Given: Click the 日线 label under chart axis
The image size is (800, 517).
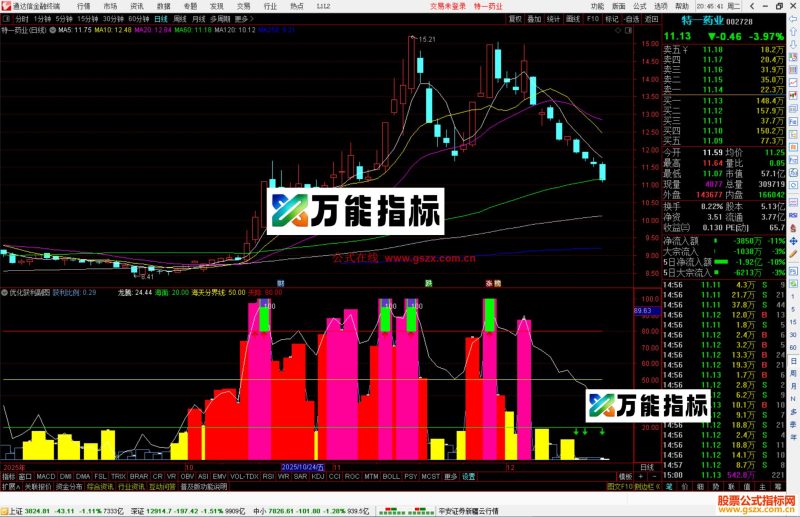Looking at the screenshot, I should [x=647, y=466].
